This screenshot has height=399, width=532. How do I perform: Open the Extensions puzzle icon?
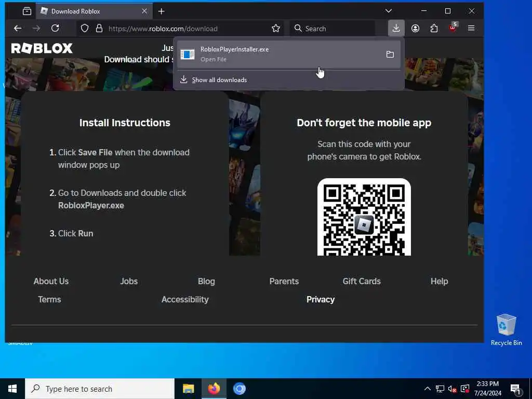click(x=434, y=29)
